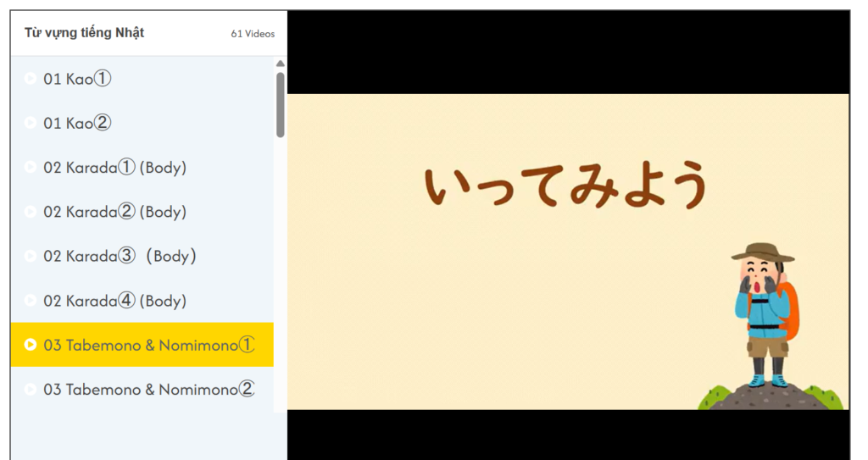Choose 02 Karada② (Body) title in playlist
This screenshot has width=868, height=460.
pos(114,212)
